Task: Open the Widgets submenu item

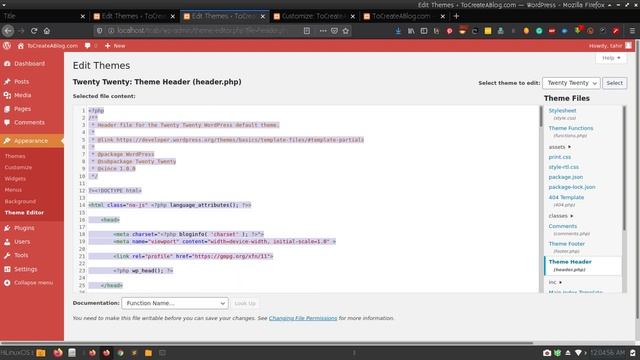Action: pyautogui.click(x=15, y=179)
